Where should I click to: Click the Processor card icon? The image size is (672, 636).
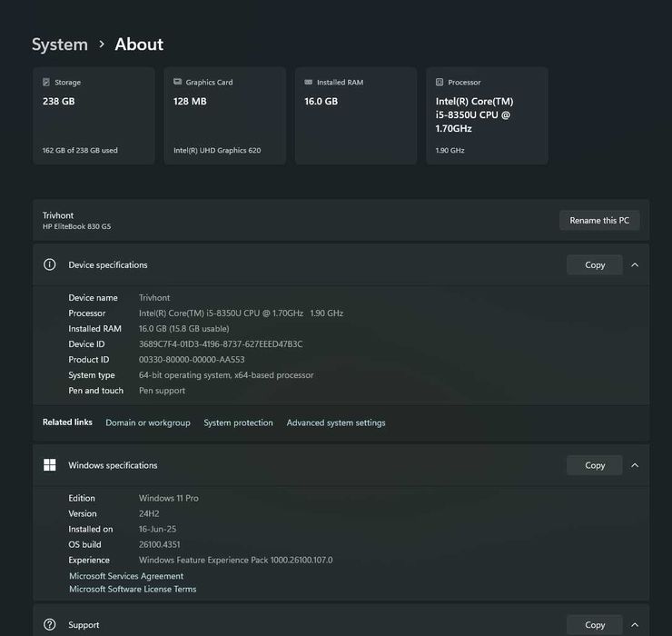440,83
